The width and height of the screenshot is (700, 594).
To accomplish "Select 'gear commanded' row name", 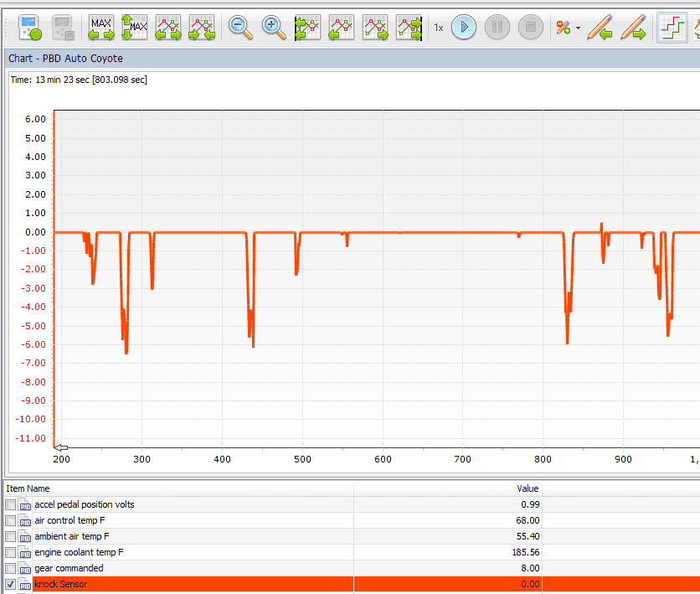I will (69, 569).
